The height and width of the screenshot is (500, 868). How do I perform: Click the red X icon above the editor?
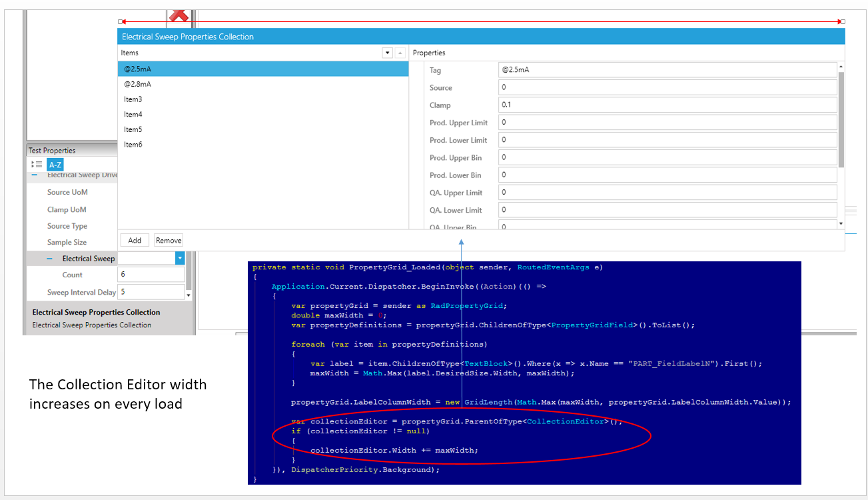click(x=179, y=17)
